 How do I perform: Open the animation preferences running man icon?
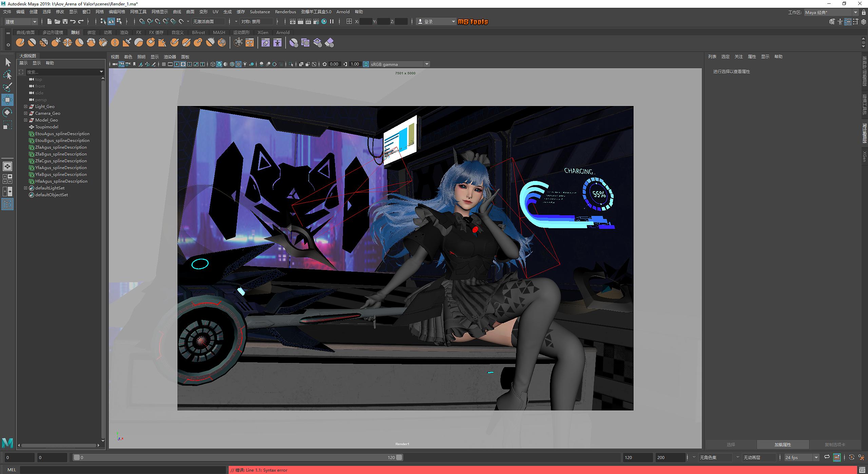[861, 457]
